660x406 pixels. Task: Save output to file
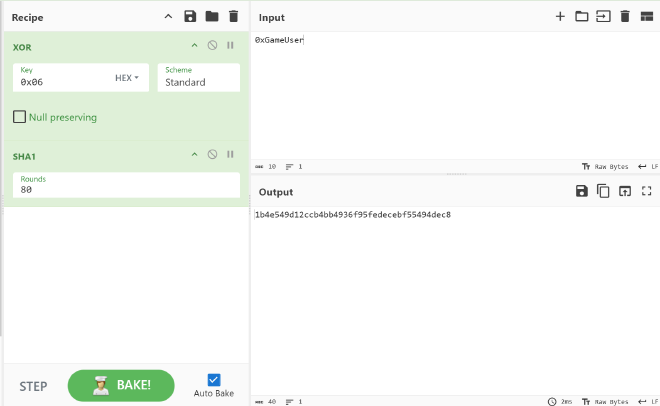[x=582, y=191]
